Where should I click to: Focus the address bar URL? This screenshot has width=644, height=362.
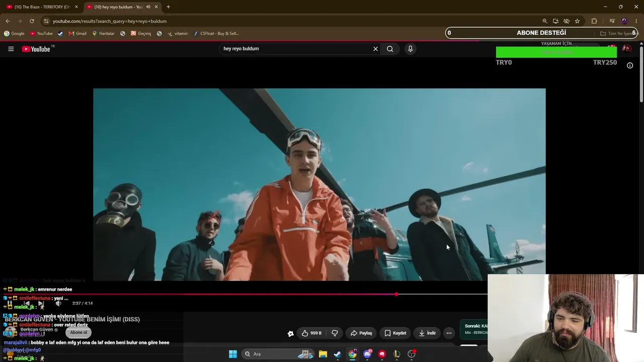(110, 21)
